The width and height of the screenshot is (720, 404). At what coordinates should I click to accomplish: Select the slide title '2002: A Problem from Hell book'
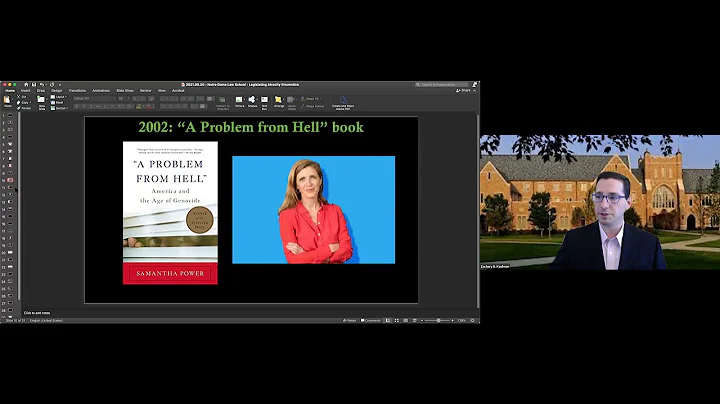click(251, 127)
